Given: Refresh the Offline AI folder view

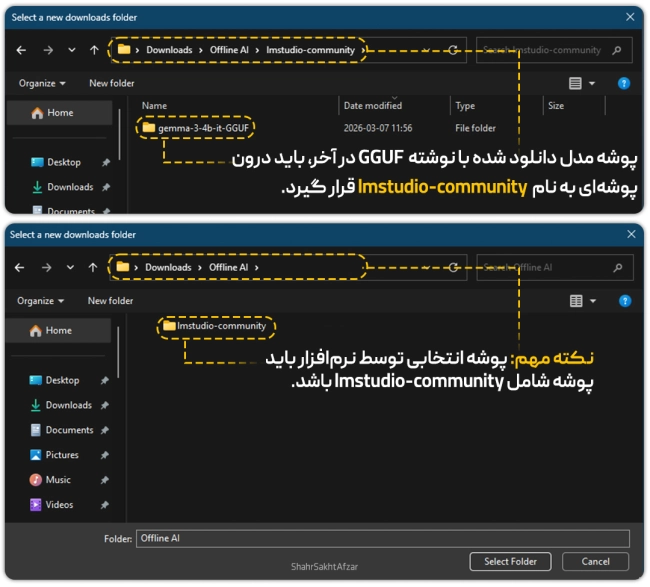Looking at the screenshot, I should point(453,267).
